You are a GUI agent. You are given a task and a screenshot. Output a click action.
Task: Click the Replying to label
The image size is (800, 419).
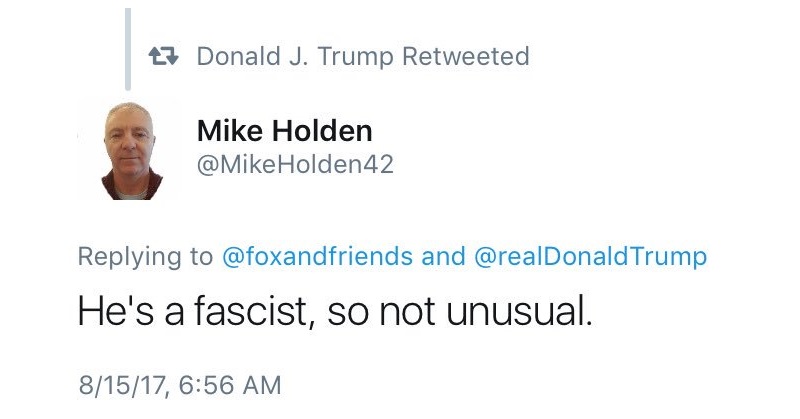coord(145,256)
